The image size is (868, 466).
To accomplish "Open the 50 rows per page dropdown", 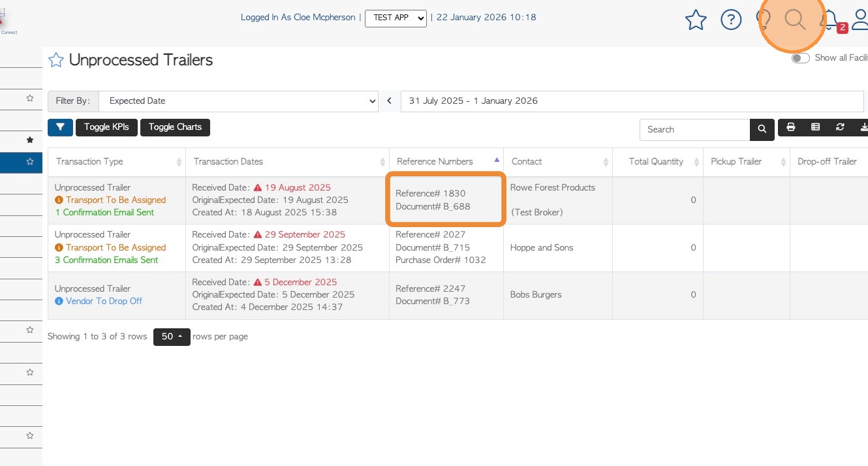I will (172, 337).
